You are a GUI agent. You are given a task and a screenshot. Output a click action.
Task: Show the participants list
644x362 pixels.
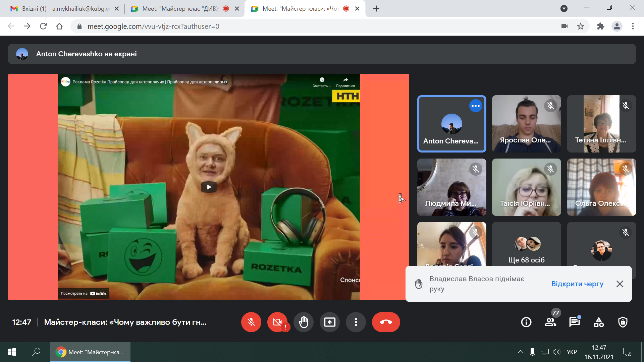coord(550,322)
